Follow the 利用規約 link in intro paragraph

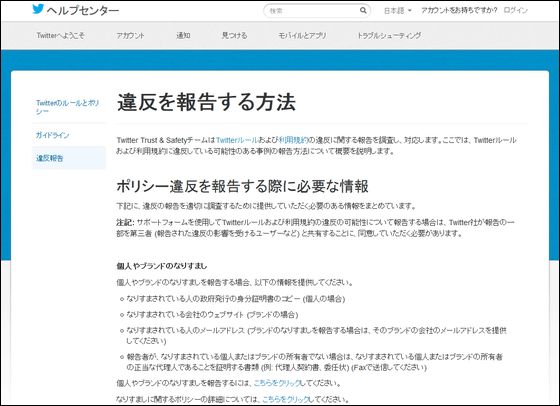pyautogui.click(x=293, y=140)
